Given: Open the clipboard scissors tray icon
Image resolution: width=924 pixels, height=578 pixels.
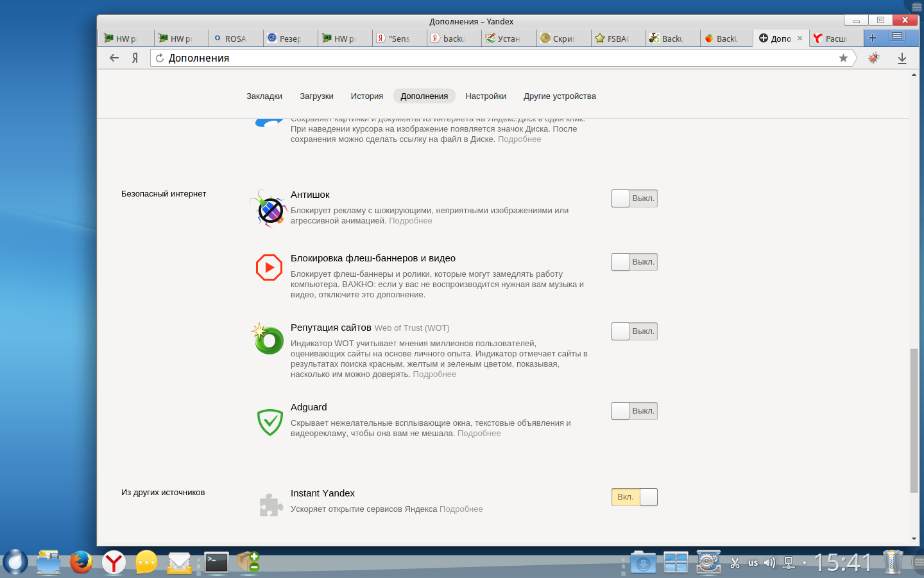Looking at the screenshot, I should pos(735,563).
